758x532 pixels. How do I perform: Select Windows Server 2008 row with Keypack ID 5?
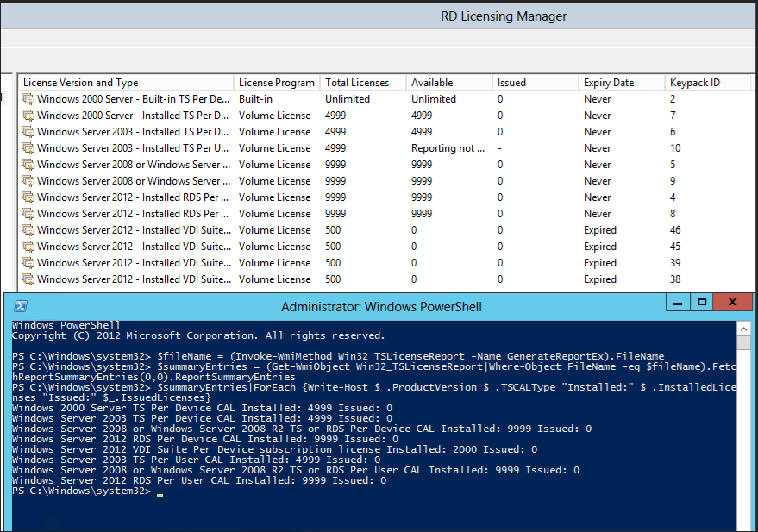point(385,165)
